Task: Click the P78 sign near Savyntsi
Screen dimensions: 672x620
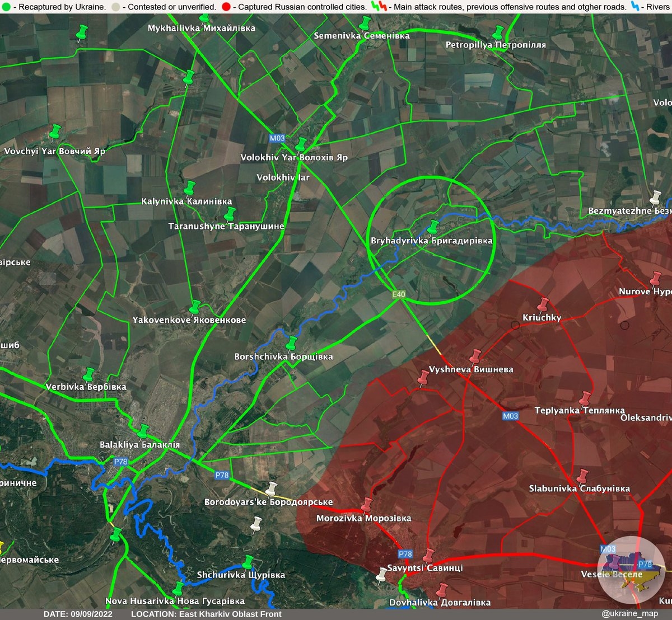Action: tap(405, 554)
